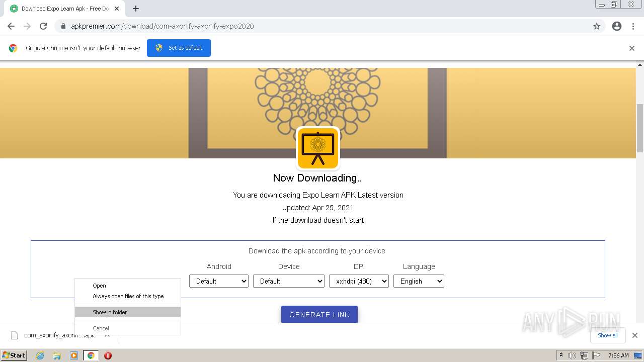The image size is (644, 362).
Task: Click the apk file icon in downloads bar
Action: tap(15, 335)
